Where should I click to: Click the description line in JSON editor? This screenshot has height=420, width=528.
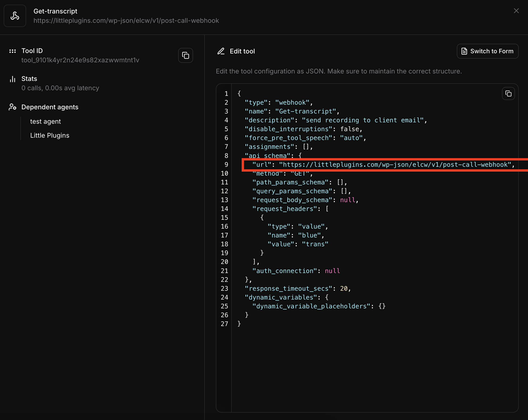(x=335, y=120)
